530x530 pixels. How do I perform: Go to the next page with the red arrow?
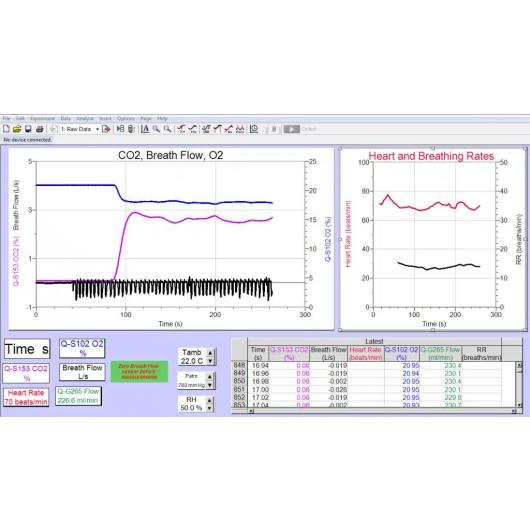point(106,129)
